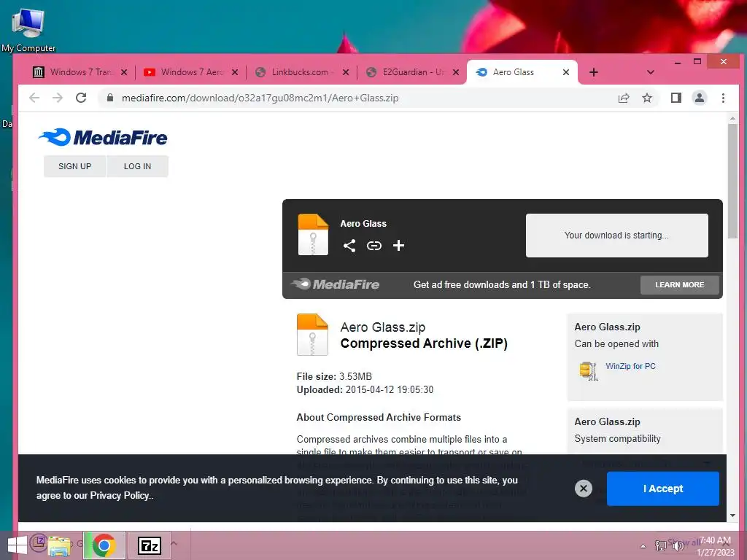The height and width of the screenshot is (560, 747).
Task: Click the browser forward arrow
Action: [x=58, y=98]
